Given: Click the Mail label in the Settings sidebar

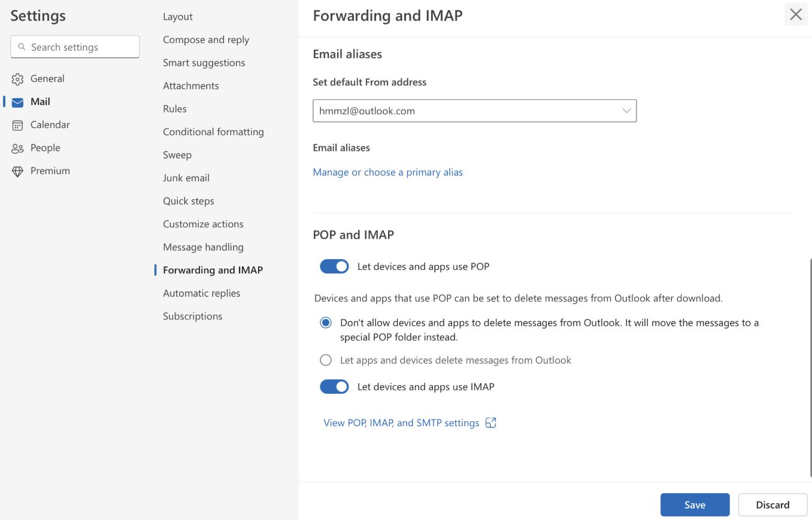Looking at the screenshot, I should (x=40, y=102).
